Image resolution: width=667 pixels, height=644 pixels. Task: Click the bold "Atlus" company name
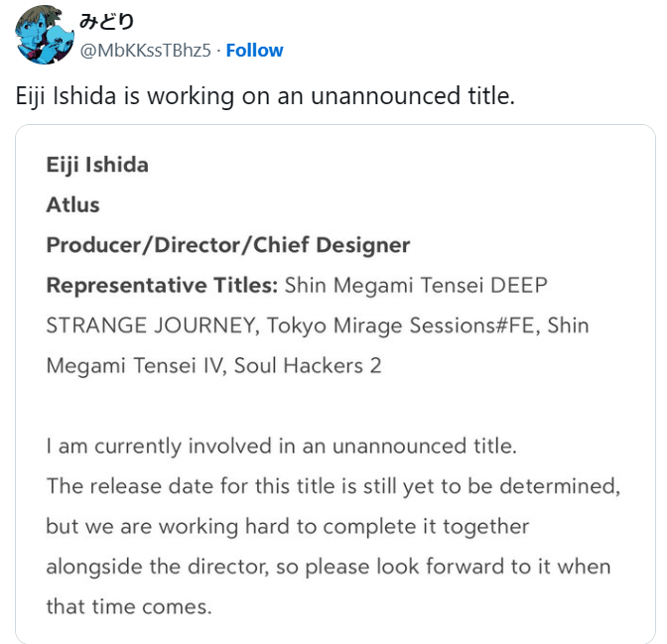[72, 204]
